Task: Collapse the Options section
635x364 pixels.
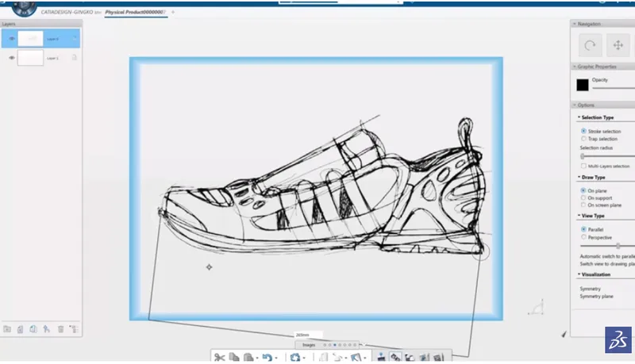Action: click(x=574, y=105)
